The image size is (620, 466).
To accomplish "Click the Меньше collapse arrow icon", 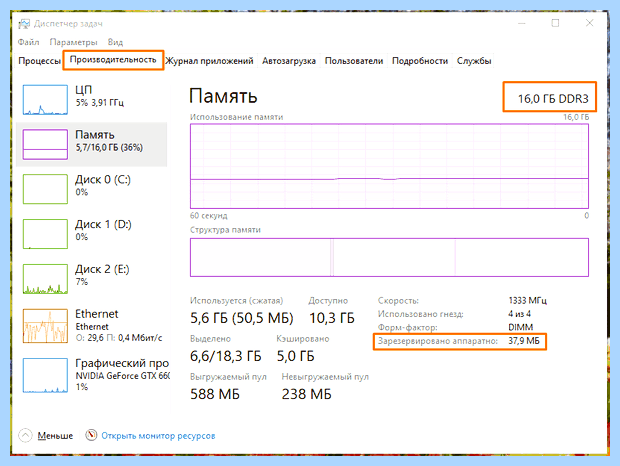I will (x=25, y=436).
